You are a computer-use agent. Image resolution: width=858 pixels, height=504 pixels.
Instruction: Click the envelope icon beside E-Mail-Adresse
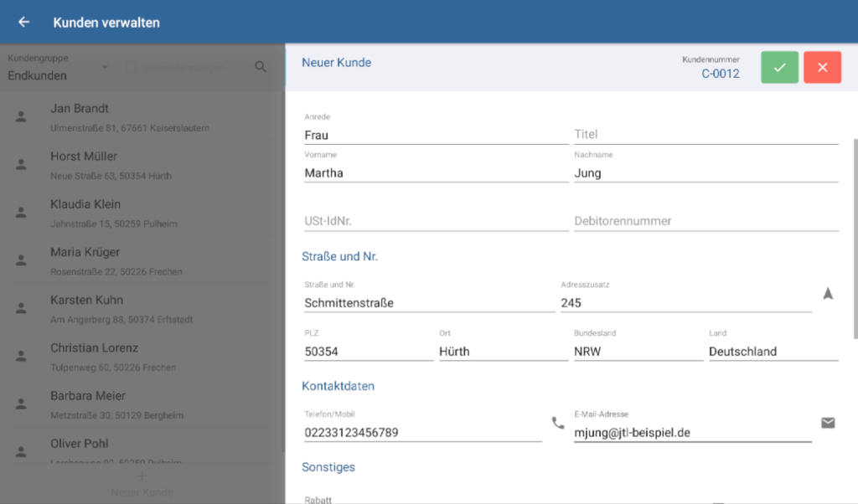(828, 423)
